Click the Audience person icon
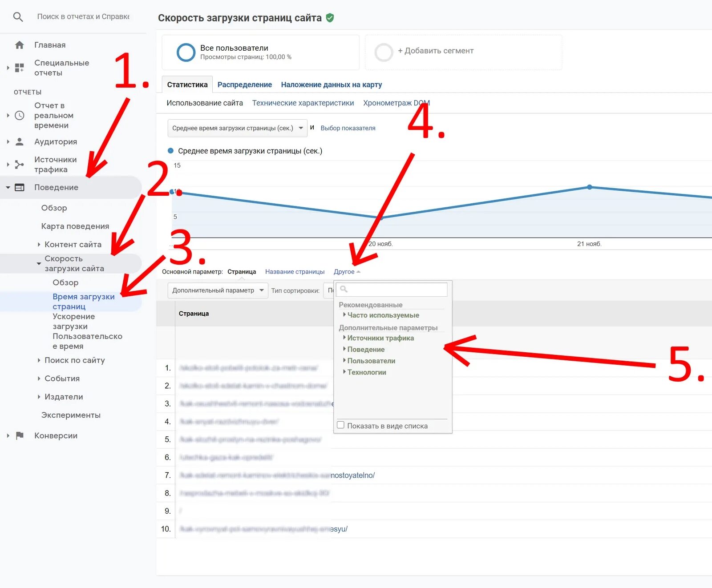The width and height of the screenshot is (712, 588). (x=19, y=142)
